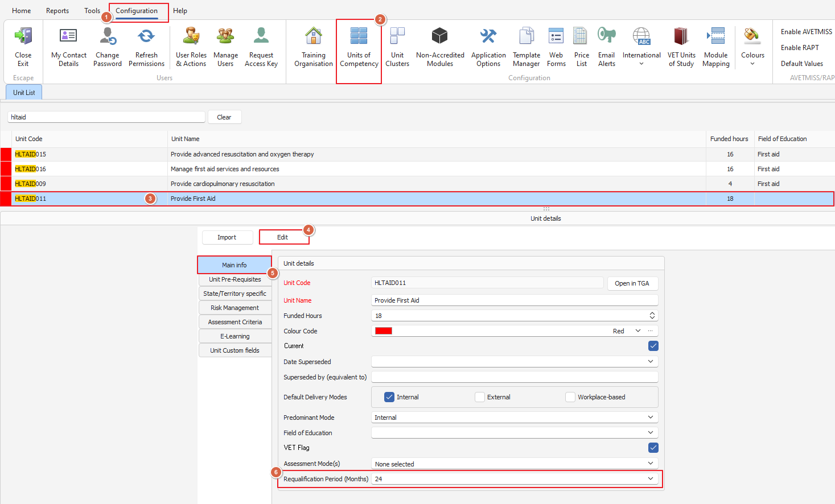
Task: Open the Predominant Mode dropdown
Action: (x=651, y=418)
